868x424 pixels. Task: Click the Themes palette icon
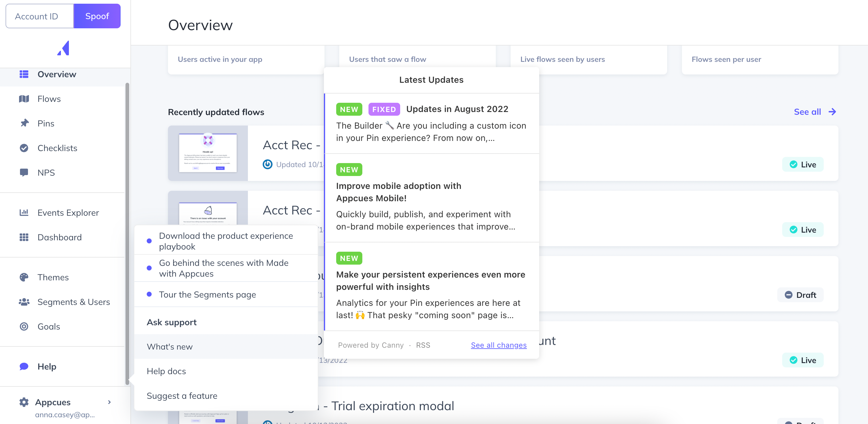(24, 278)
